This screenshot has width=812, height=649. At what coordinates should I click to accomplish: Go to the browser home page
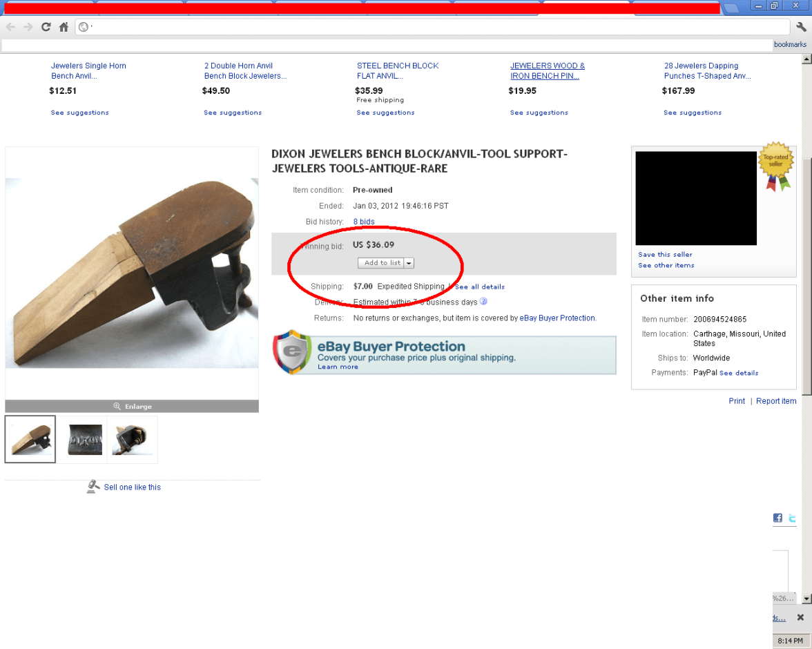click(x=64, y=27)
